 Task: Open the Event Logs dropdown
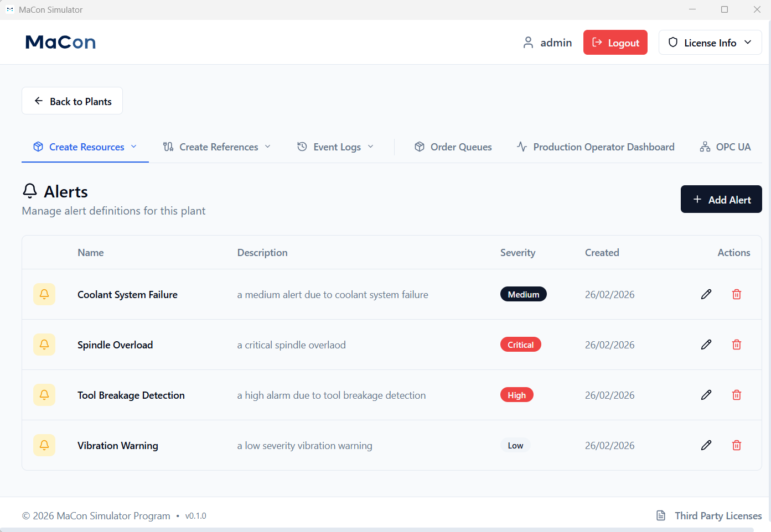tap(335, 147)
